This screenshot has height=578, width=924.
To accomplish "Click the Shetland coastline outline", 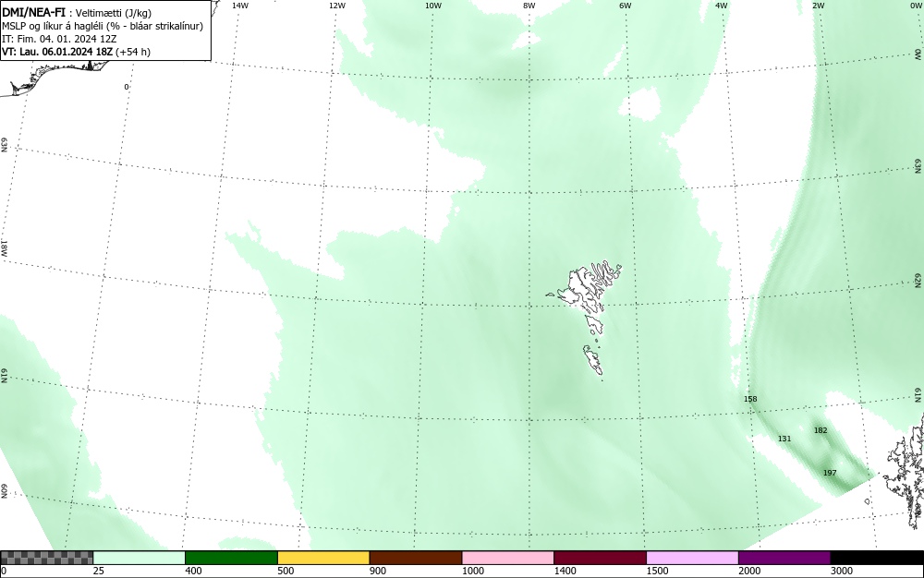I will (906, 471).
